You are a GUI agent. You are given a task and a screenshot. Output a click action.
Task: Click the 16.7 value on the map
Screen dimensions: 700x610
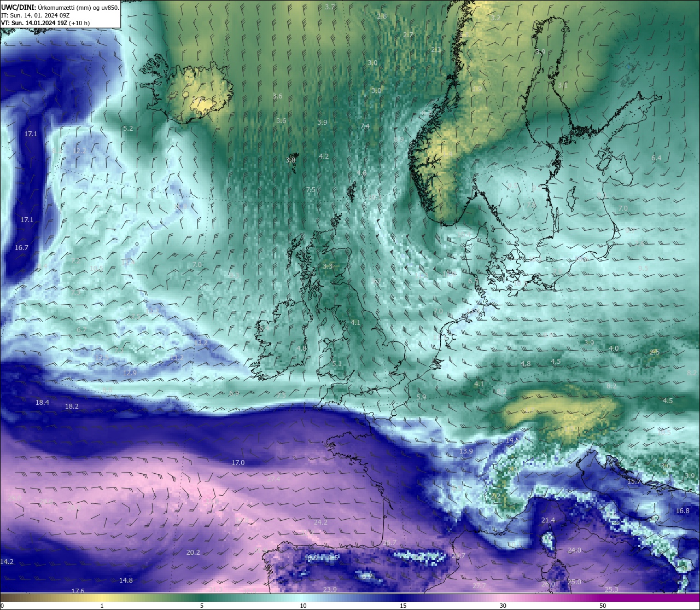21,248
